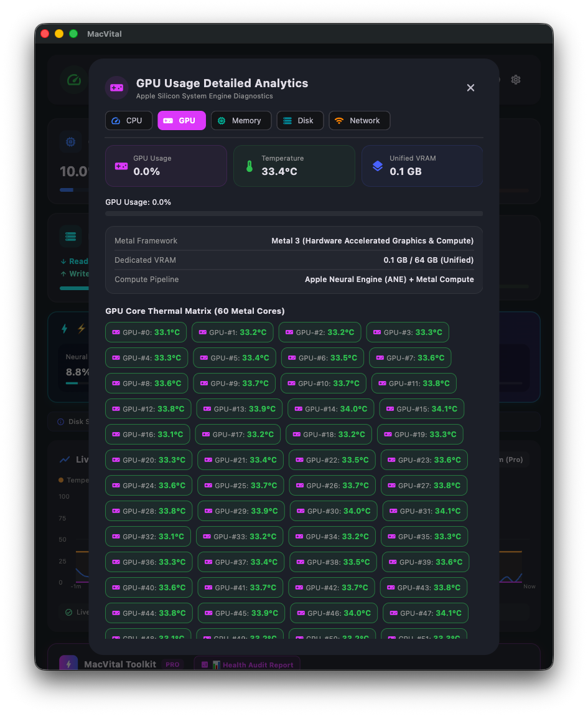Click the teal disk progress bar in background

click(x=74, y=288)
